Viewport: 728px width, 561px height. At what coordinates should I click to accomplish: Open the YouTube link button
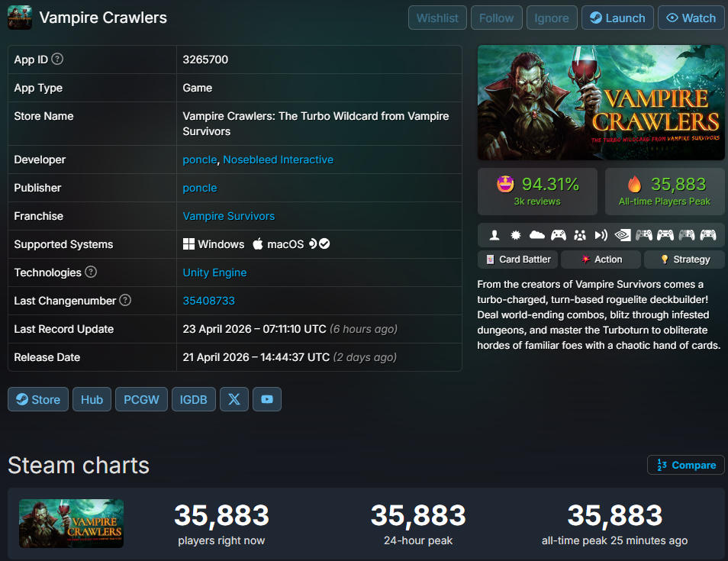coord(267,399)
